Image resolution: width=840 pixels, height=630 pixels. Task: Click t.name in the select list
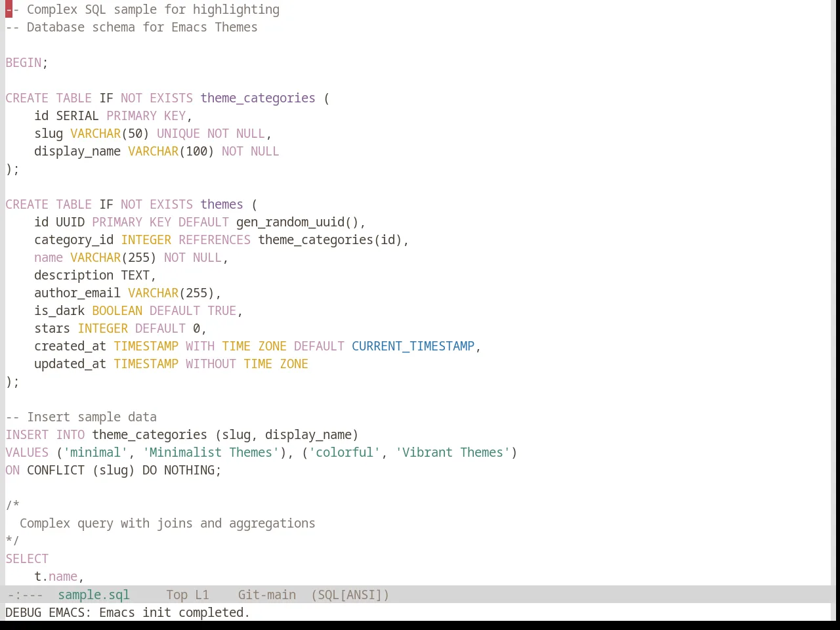[x=56, y=576]
